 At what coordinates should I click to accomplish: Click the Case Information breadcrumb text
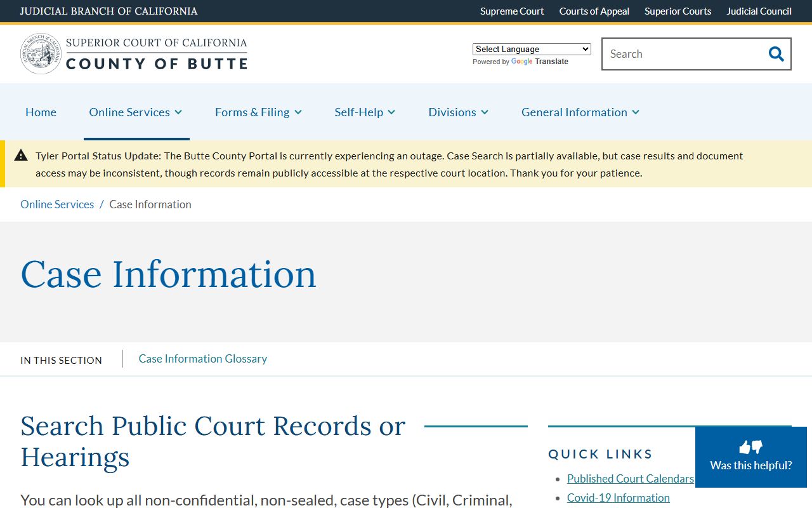click(150, 204)
